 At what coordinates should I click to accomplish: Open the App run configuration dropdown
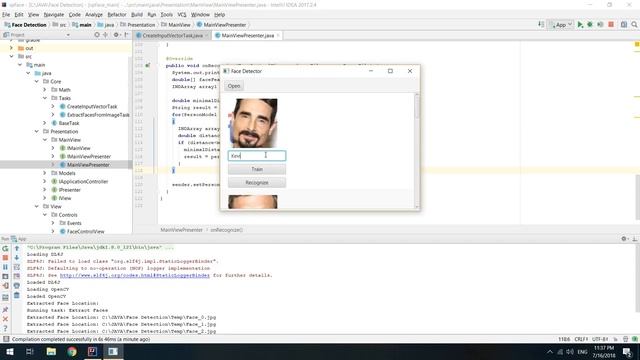(561, 24)
